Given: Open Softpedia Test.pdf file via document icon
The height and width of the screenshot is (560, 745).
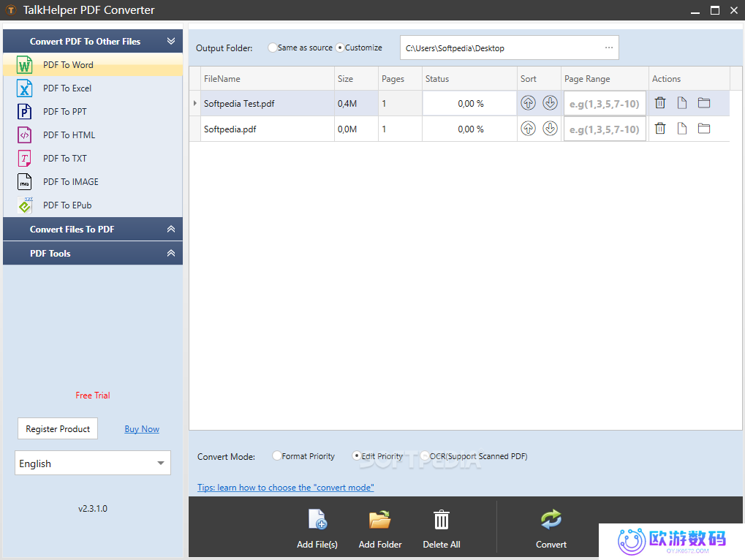Looking at the screenshot, I should click(682, 102).
